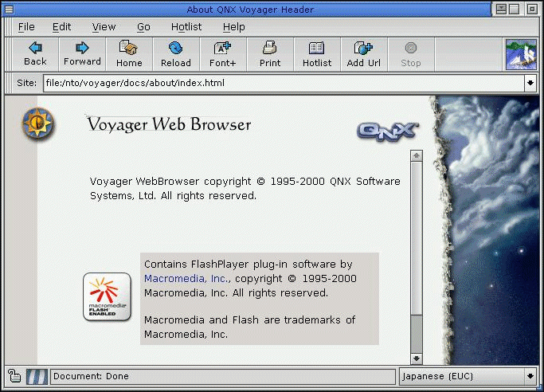This screenshot has height=392, width=544.
Task: Open the View menu
Action: [104, 27]
